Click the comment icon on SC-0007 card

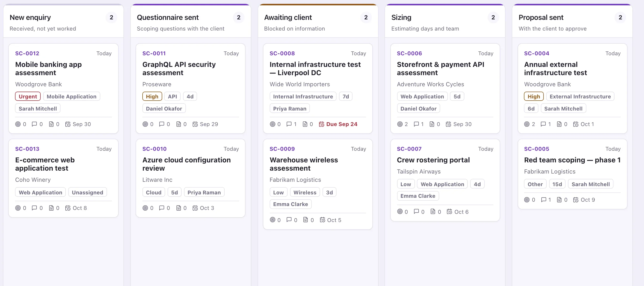(x=416, y=212)
